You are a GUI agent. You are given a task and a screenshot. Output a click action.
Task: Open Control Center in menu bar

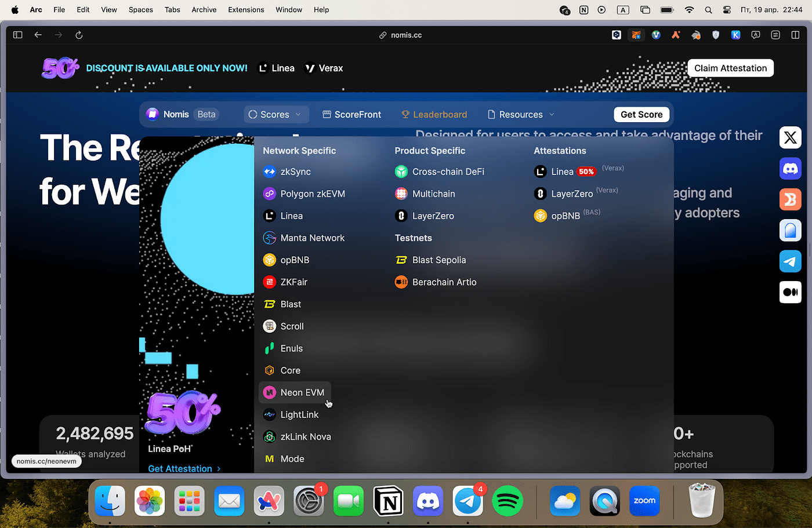click(x=727, y=10)
